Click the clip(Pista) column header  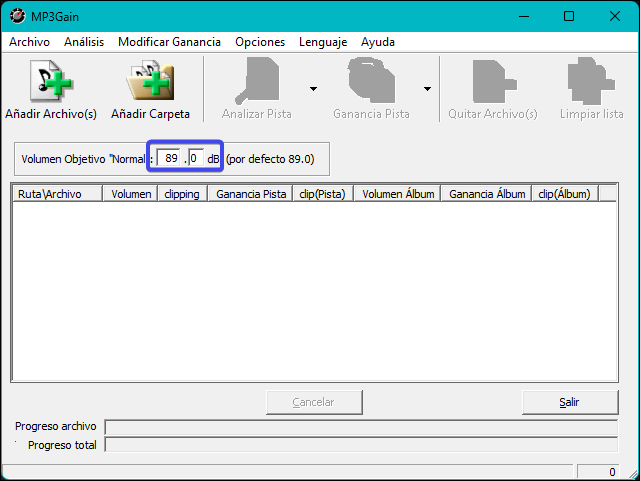point(322,194)
